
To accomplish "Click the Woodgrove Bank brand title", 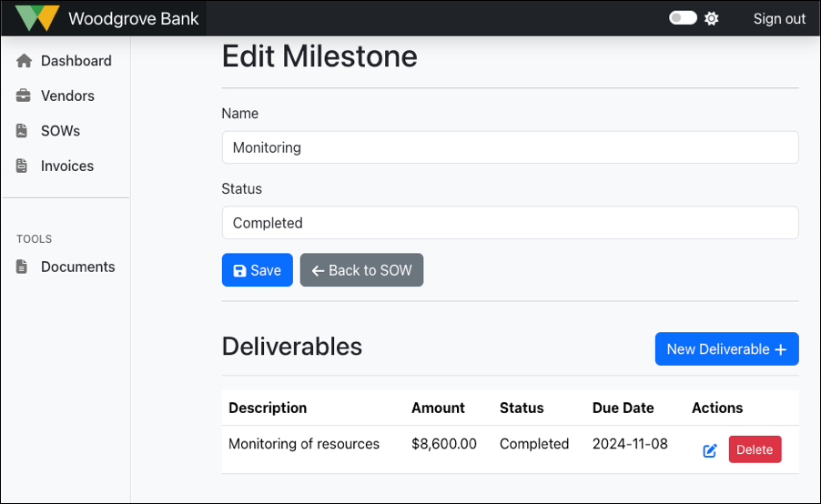I will [134, 19].
